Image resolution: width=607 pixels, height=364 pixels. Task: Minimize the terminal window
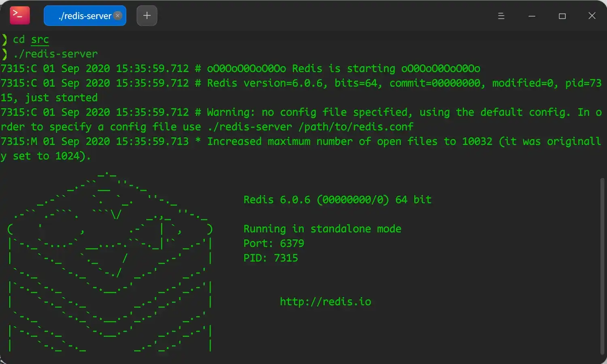(532, 16)
